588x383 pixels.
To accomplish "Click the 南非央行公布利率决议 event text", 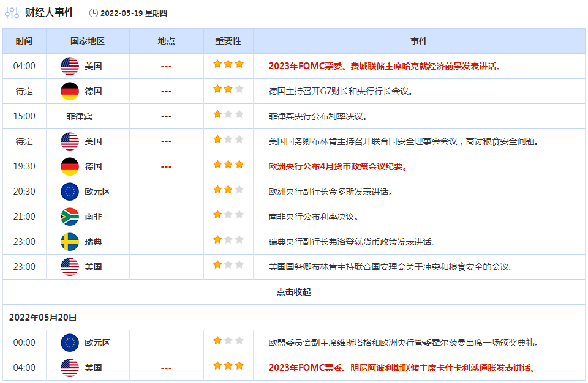I will pyautogui.click(x=314, y=217).
